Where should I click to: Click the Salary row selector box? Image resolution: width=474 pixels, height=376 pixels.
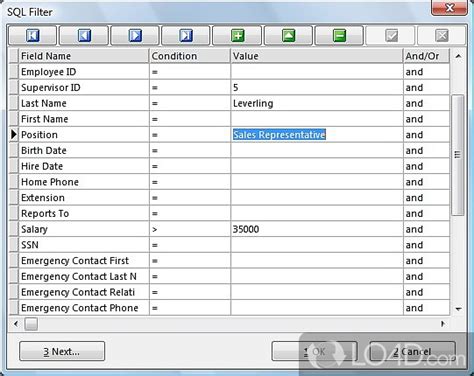(14, 229)
